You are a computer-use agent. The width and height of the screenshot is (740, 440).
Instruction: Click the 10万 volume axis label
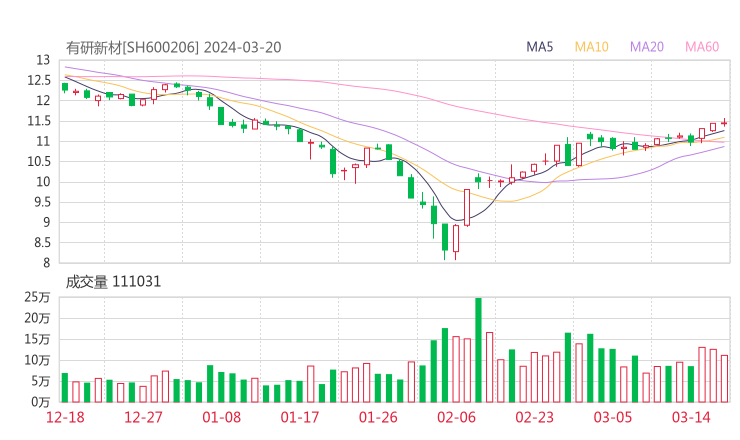(37, 360)
